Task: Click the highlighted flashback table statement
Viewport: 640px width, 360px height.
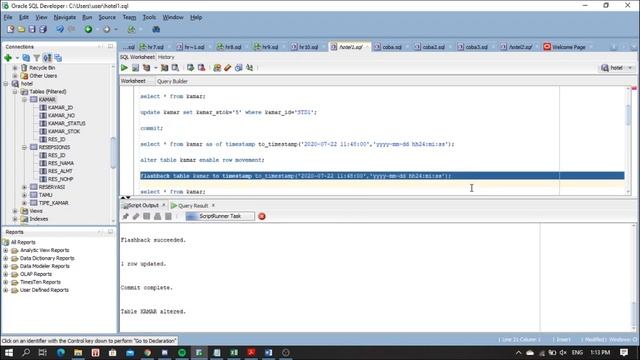Action: (382, 176)
